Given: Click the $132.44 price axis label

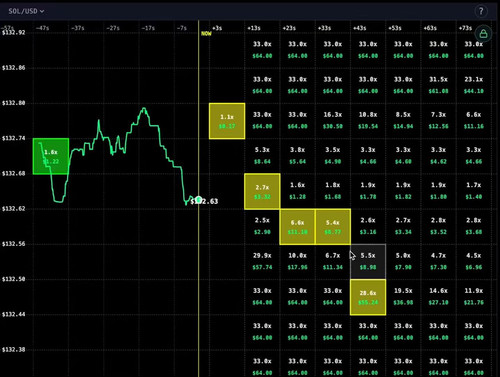Looking at the screenshot, I should (x=14, y=314).
